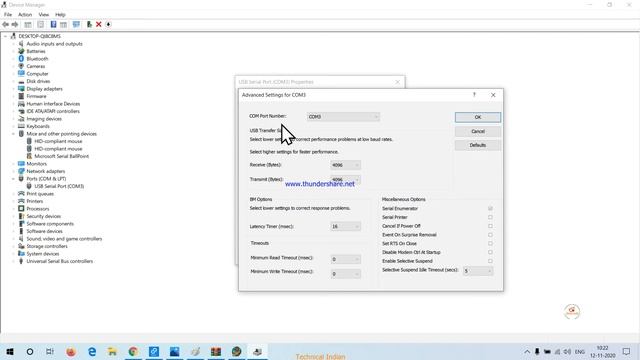
Task: Enable Cancel If Power Off checkbox
Action: (490, 226)
